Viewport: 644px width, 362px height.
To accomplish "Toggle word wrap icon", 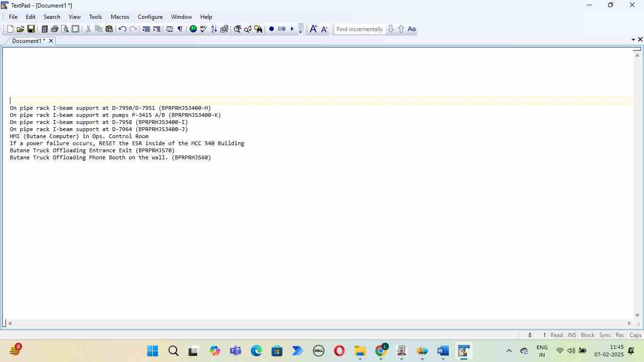I will [x=170, y=29].
